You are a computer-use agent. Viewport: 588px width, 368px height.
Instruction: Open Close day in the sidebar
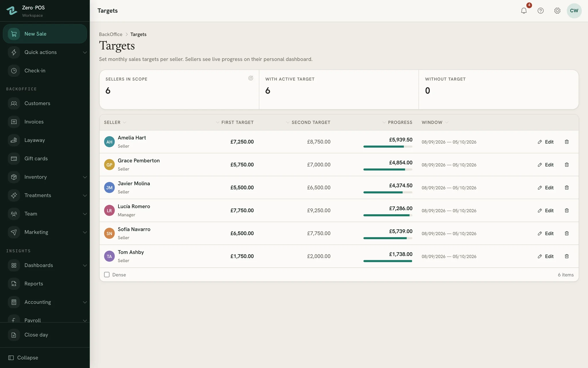45,335
